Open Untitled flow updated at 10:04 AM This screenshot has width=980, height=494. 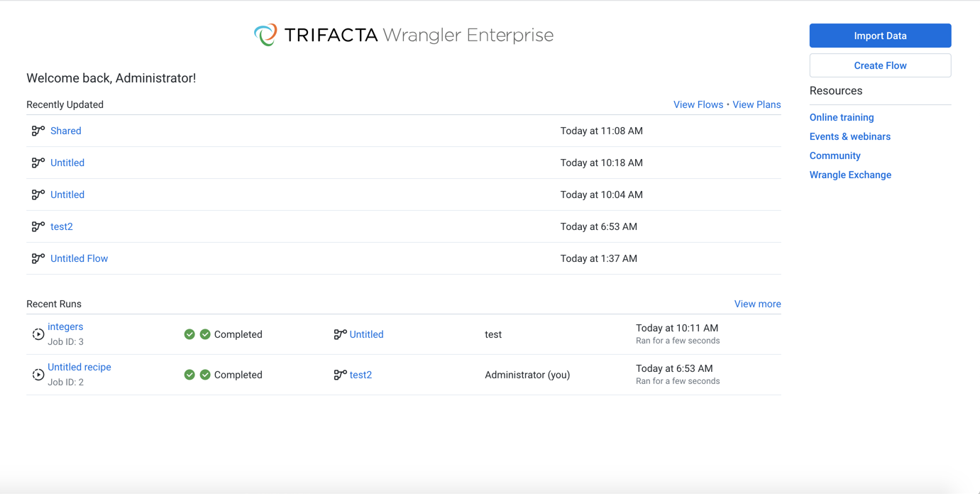click(x=67, y=194)
